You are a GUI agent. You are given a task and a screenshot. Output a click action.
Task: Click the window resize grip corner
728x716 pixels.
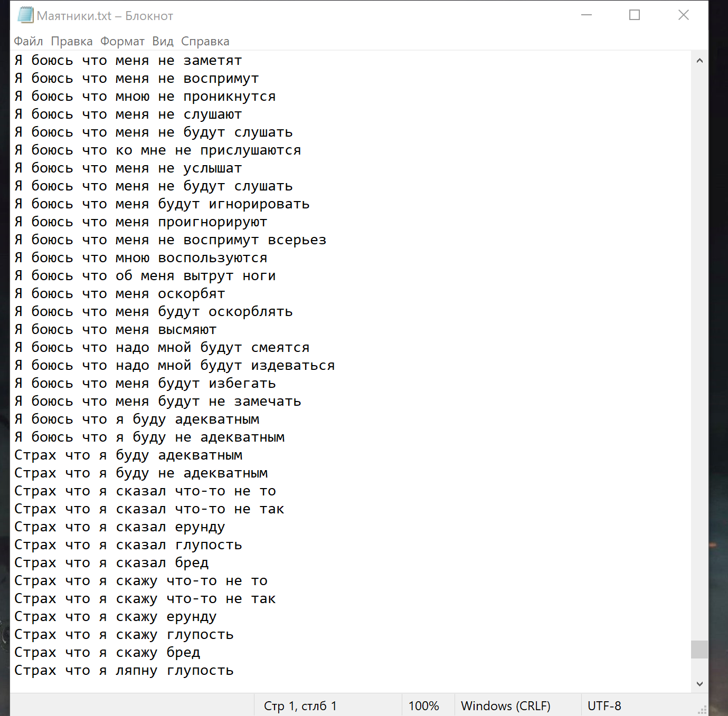coord(702,710)
